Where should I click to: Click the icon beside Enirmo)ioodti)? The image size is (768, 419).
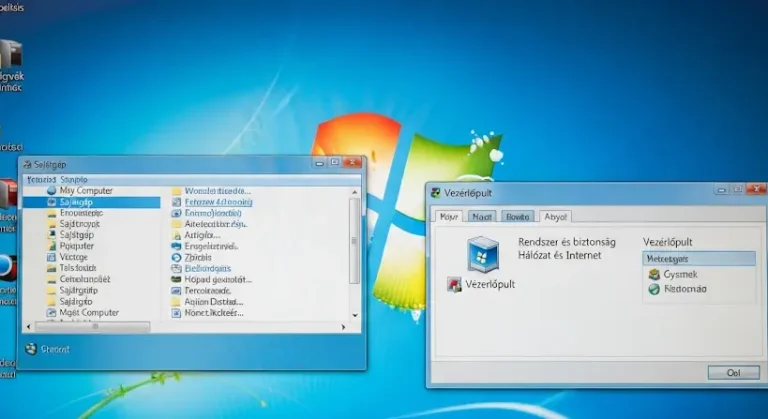click(176, 213)
